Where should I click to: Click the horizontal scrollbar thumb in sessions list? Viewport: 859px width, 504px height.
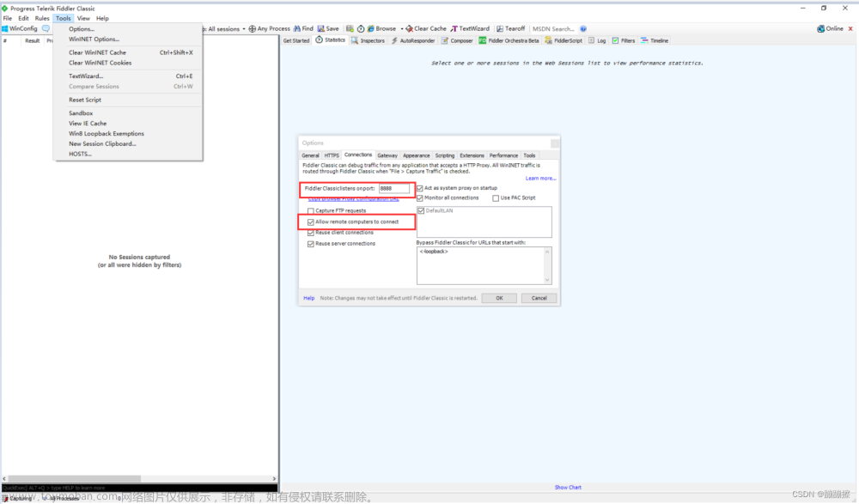pos(75,479)
